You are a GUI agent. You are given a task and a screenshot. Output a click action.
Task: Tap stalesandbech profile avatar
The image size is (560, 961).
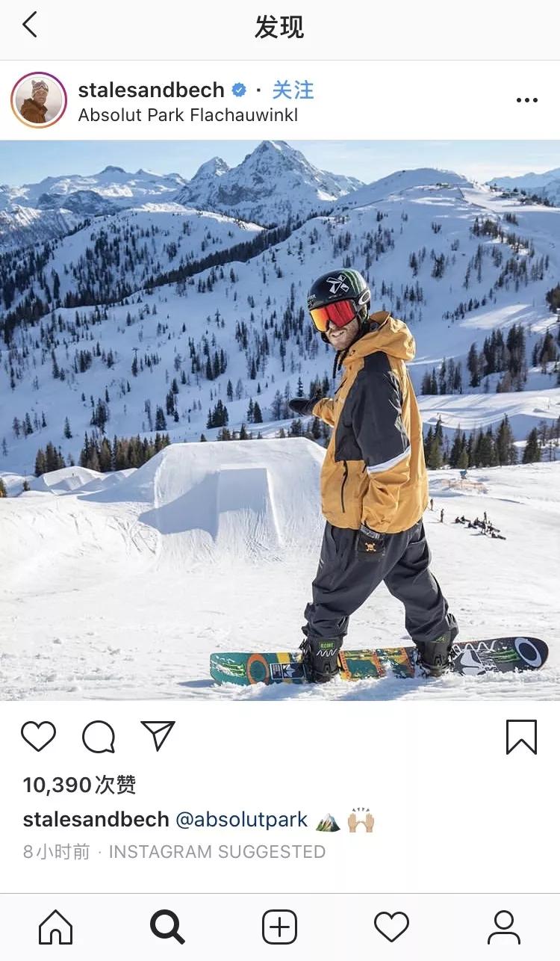point(39,100)
